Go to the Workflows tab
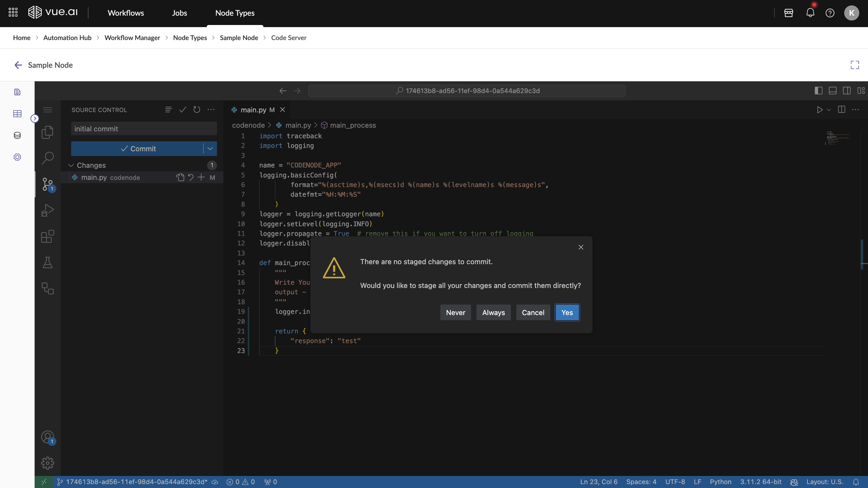 [x=126, y=13]
